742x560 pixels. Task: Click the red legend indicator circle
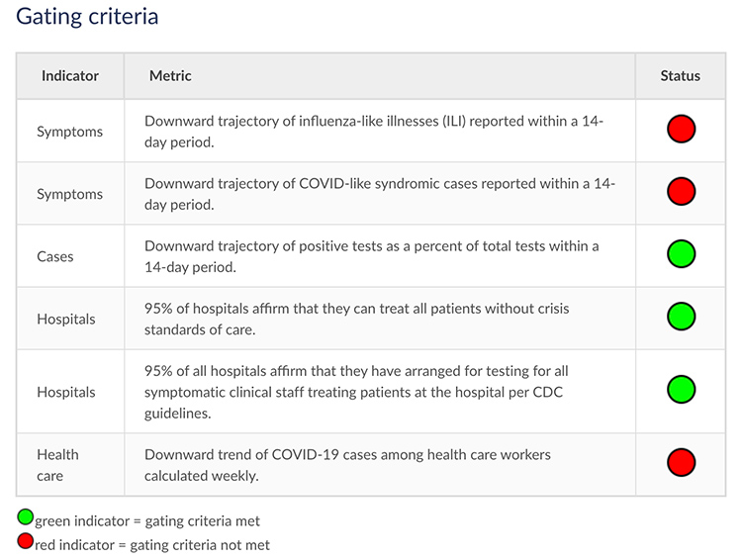26,541
